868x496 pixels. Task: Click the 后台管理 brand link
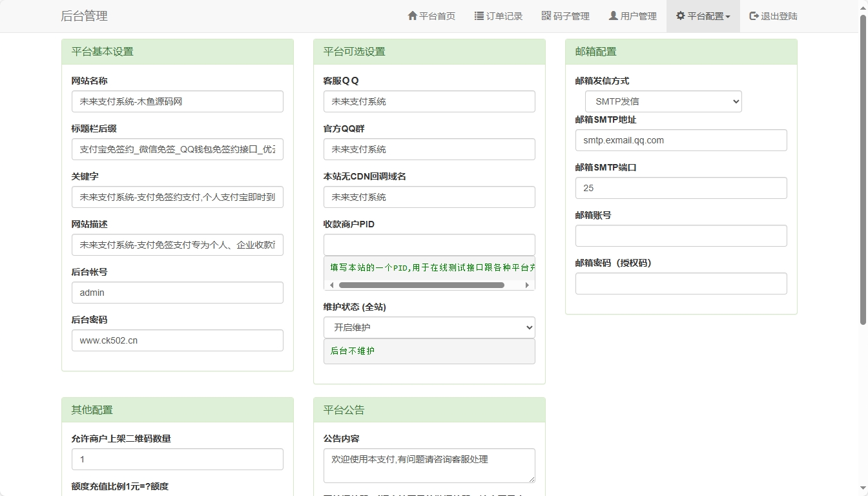(84, 16)
